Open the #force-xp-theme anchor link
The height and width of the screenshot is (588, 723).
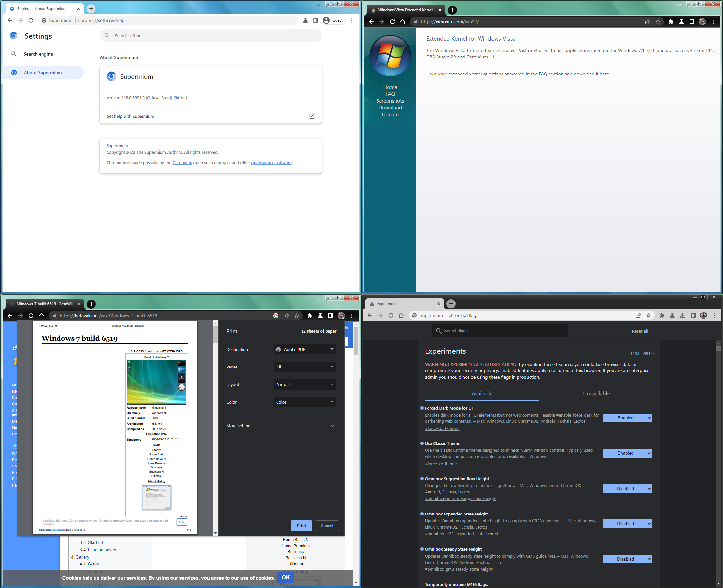coord(441,464)
